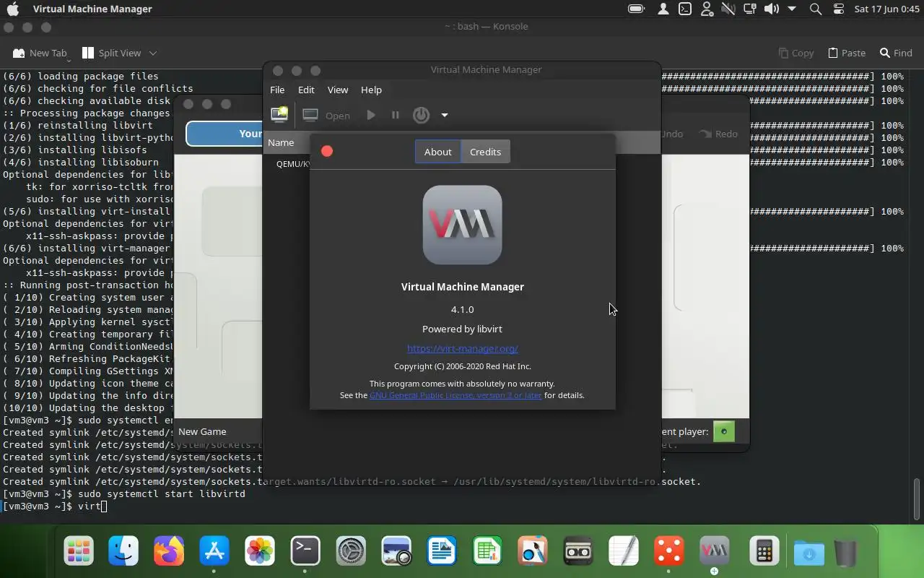Open the terminal icon in the dock

tap(305, 552)
